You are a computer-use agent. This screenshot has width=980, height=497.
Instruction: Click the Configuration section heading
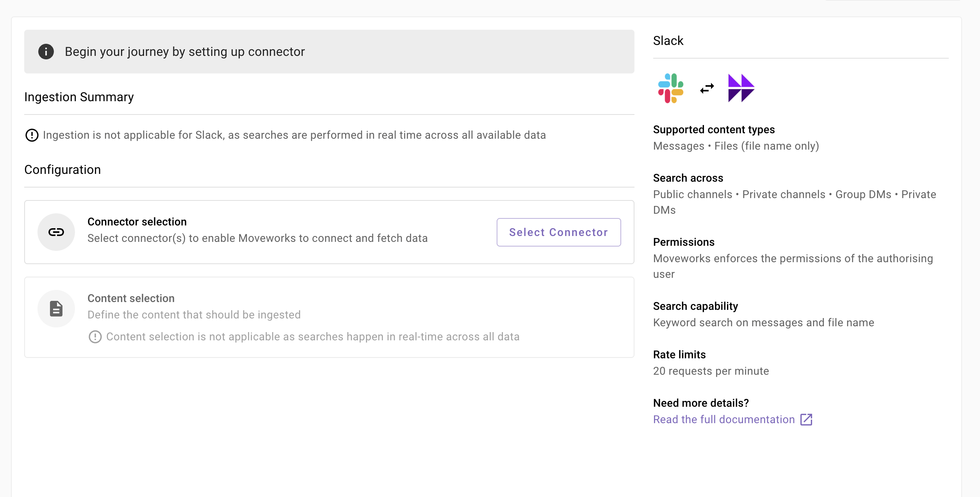click(62, 170)
